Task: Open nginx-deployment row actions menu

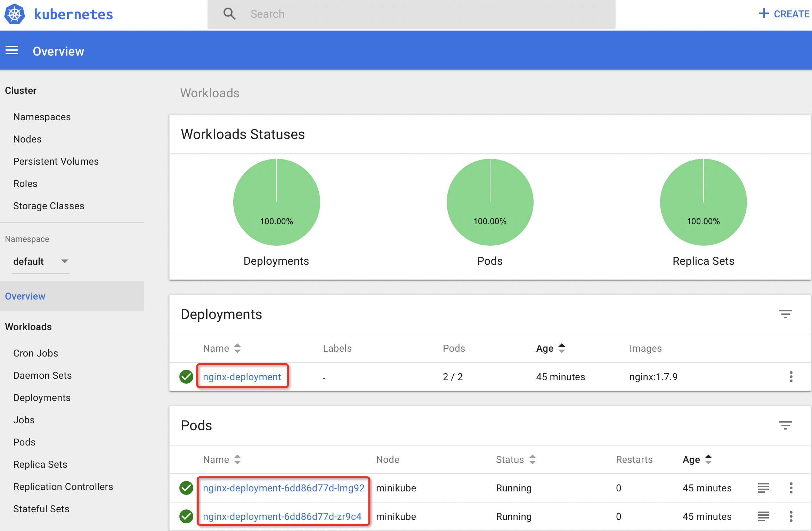Action: [791, 377]
